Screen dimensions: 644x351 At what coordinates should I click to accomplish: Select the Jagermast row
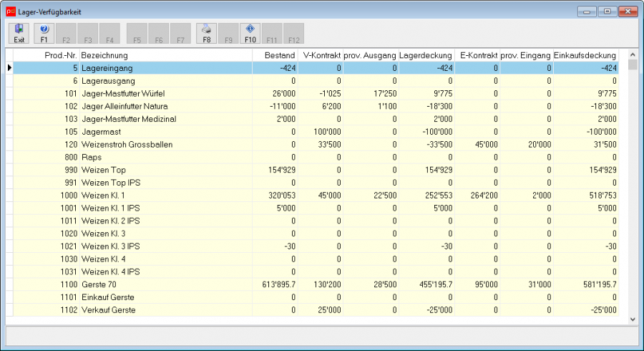tap(316, 132)
